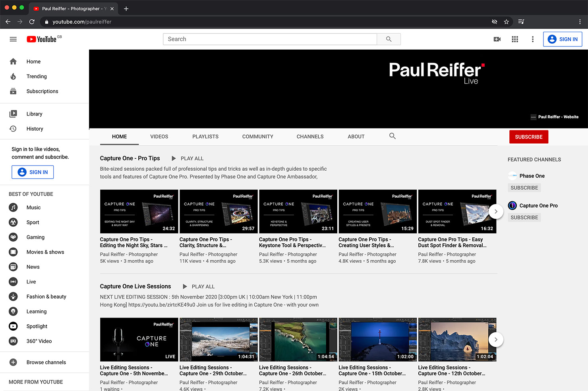Subscribe to Phase One channel

coord(524,188)
